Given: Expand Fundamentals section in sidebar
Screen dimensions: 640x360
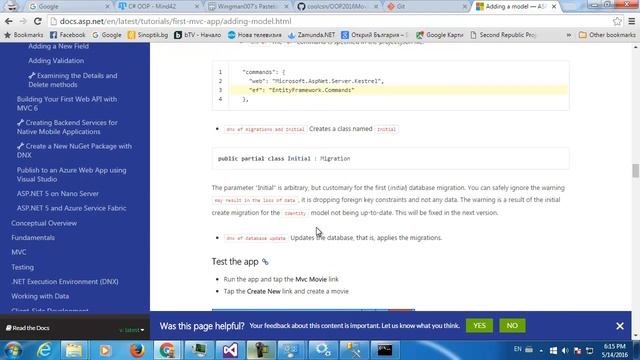Looking at the screenshot, I should (33, 238).
